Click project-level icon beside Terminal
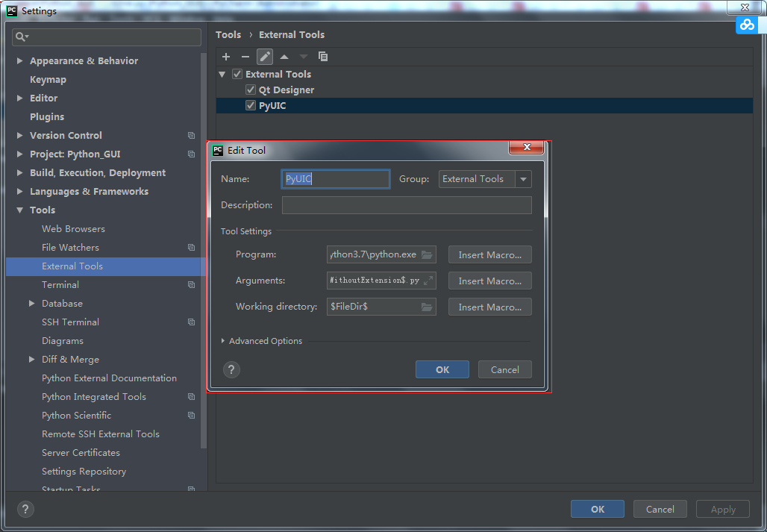The width and height of the screenshot is (767, 532). [191, 284]
